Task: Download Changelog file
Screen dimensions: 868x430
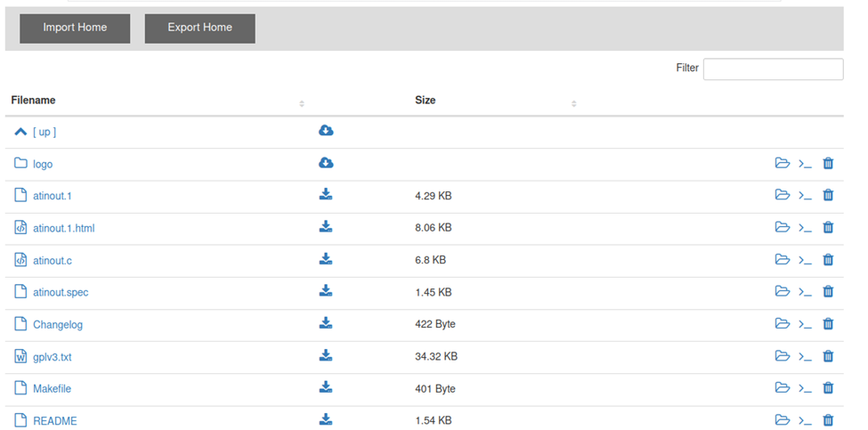Action: (x=326, y=322)
